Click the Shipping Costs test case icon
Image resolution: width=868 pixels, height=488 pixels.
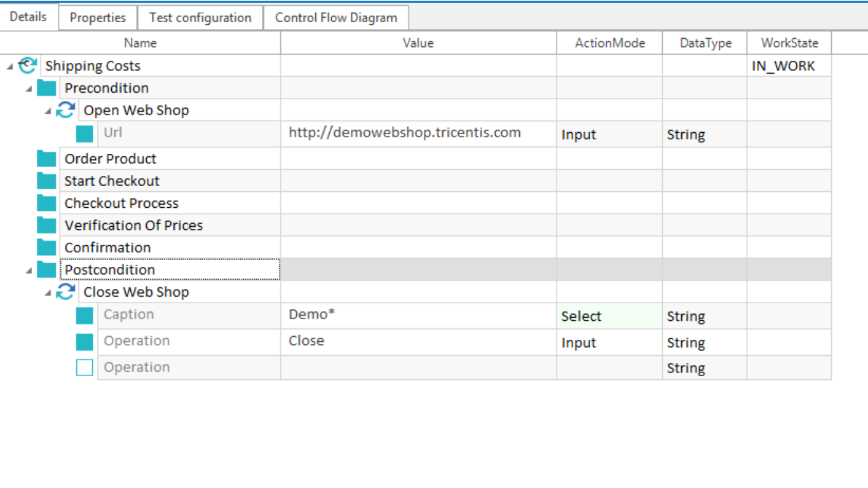[27, 65]
